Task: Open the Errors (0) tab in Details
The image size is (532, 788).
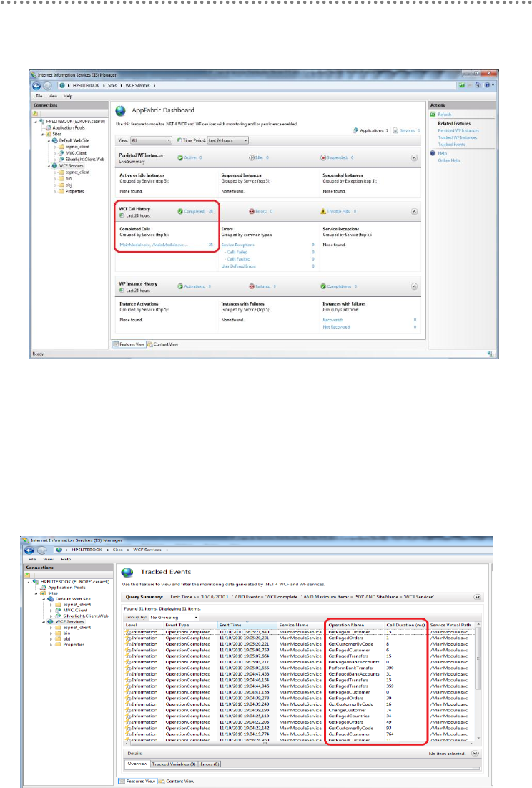Action: [210, 764]
